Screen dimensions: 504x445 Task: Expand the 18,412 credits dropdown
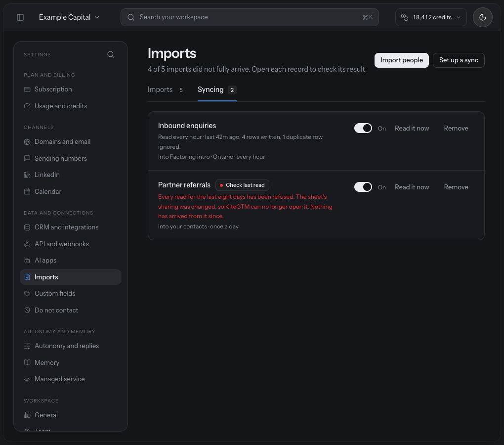coord(431,17)
